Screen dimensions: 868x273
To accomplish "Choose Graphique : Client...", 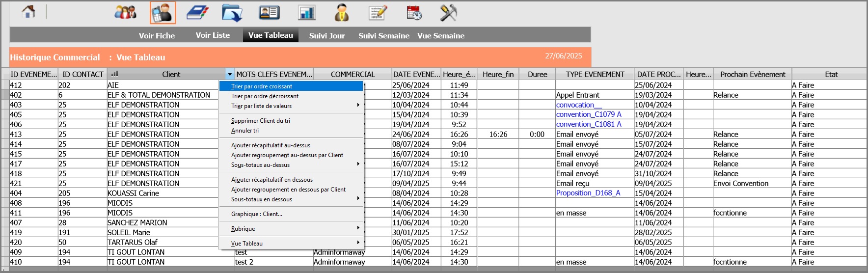I will point(291,214).
